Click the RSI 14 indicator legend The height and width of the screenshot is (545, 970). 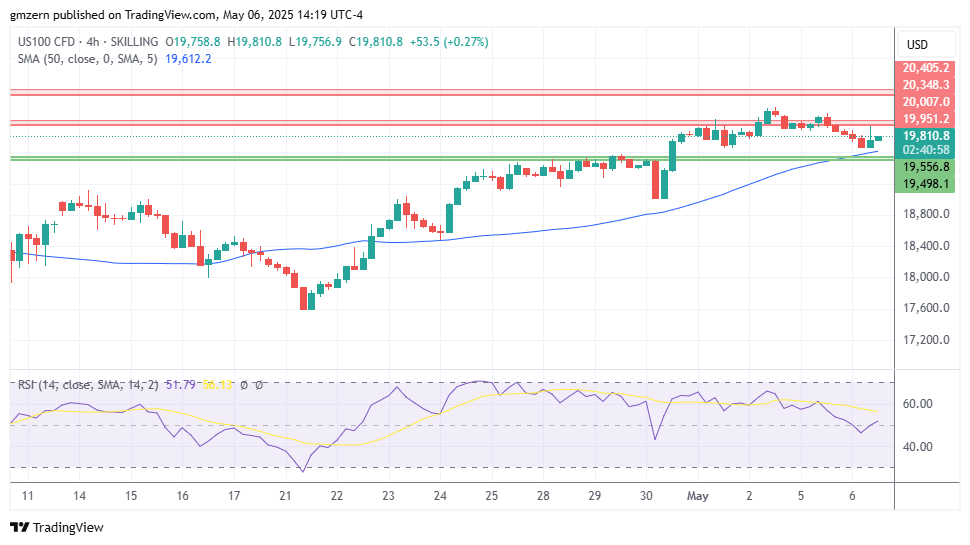[87, 385]
